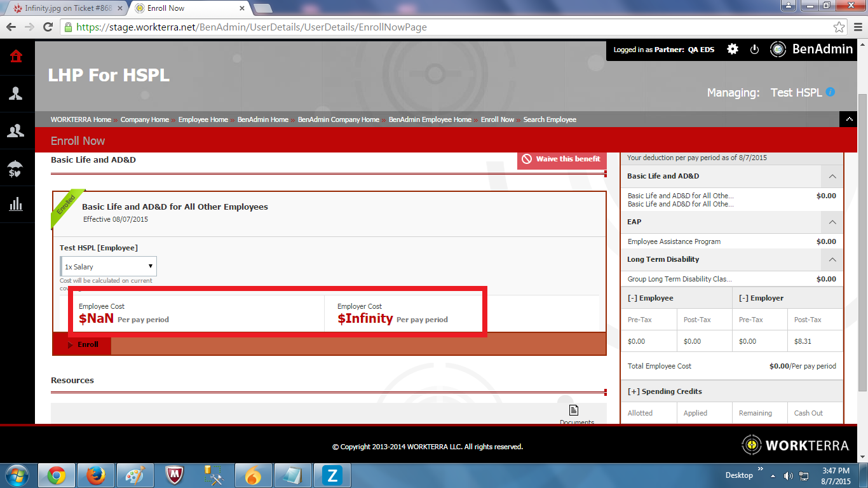
Task: Go to WORKTERRA Home breadcrumb
Action: [81, 119]
